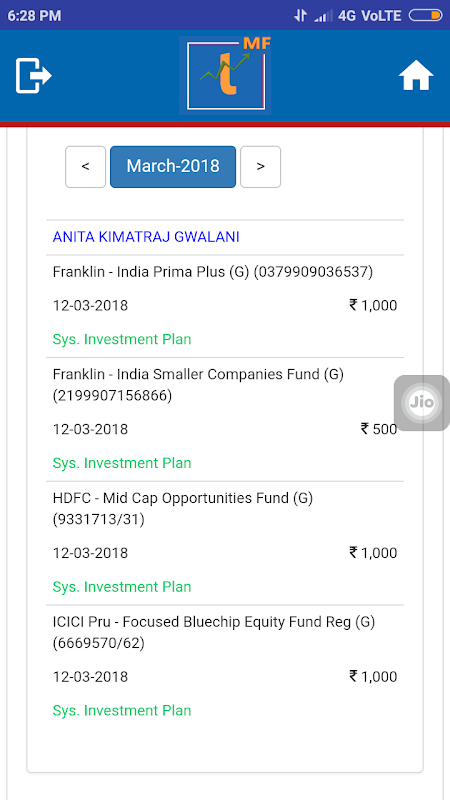Open the Franklin India Smaller Companies Fund entry

point(225,419)
